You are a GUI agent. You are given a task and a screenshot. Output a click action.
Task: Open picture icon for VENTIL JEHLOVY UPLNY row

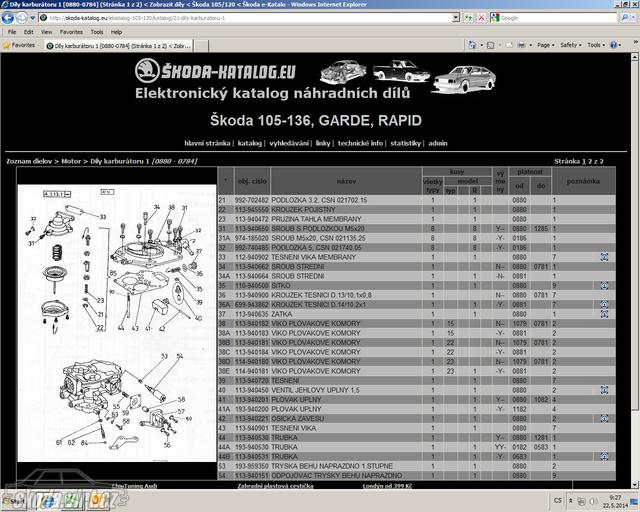604,390
